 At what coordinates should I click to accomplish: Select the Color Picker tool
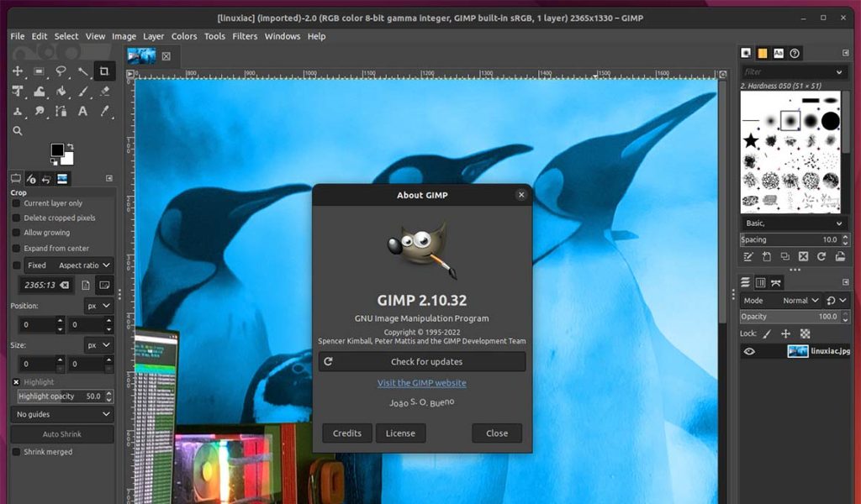click(104, 112)
